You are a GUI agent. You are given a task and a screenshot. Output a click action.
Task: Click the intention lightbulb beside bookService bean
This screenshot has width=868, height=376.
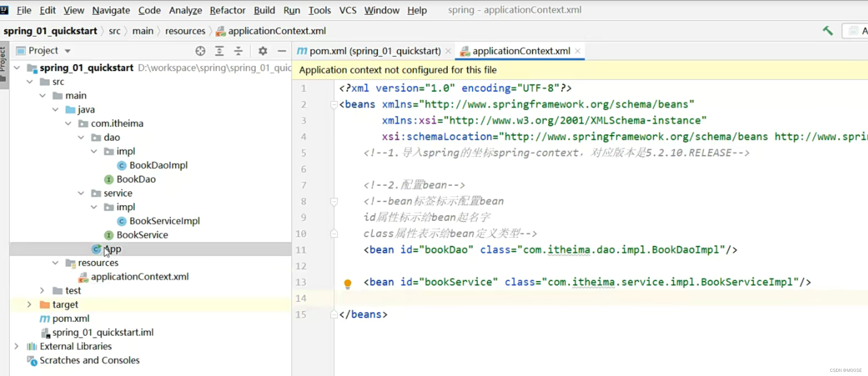pos(348,283)
